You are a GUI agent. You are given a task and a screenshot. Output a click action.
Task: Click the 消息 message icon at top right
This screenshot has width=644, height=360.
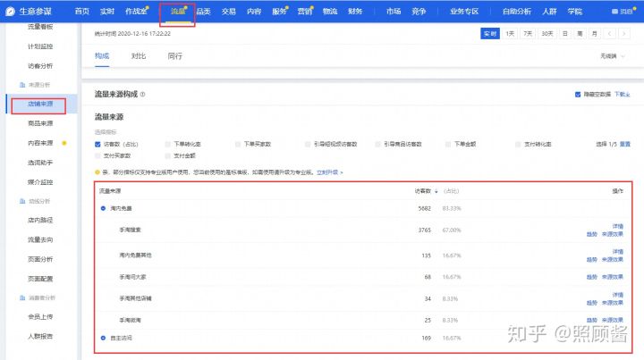614,12
